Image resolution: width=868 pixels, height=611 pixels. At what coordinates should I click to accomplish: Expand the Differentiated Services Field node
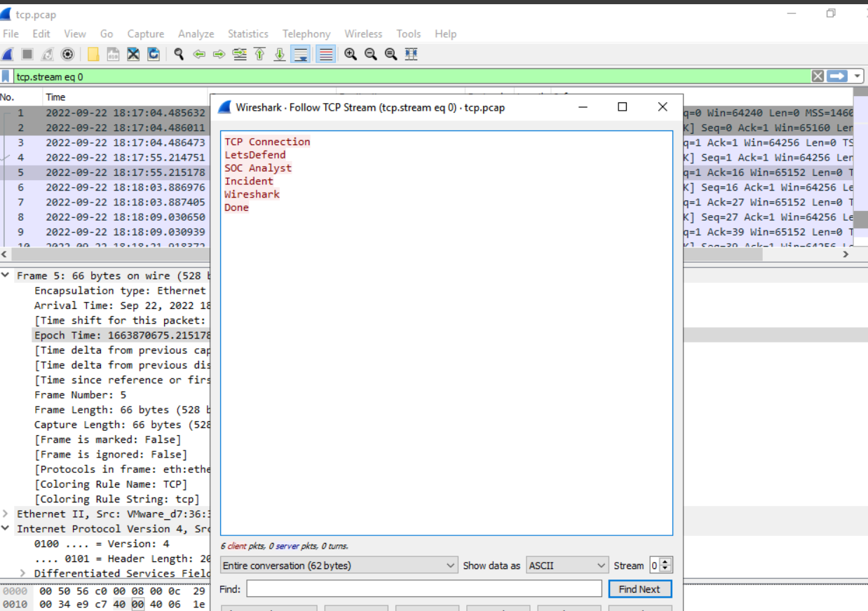point(22,573)
